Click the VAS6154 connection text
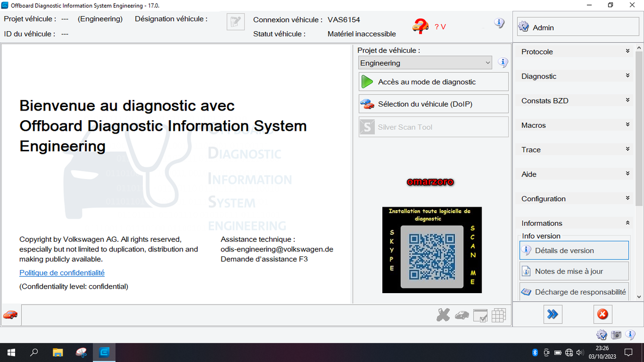Screen dimensions: 644x362 click(x=344, y=20)
